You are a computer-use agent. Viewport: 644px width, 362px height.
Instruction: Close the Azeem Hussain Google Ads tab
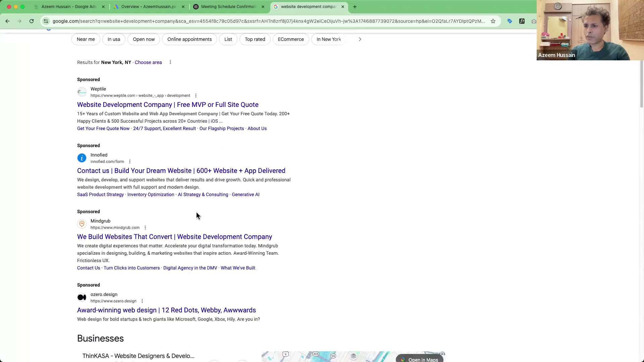pos(103,7)
